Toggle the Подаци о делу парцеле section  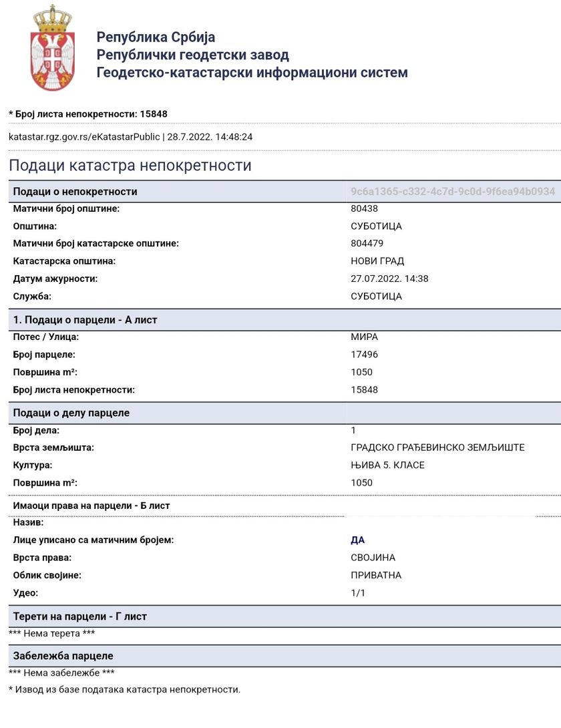[x=71, y=413]
